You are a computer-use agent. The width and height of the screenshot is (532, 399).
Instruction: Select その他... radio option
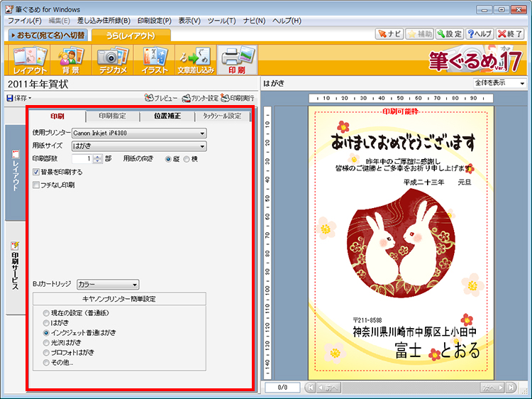coord(46,363)
